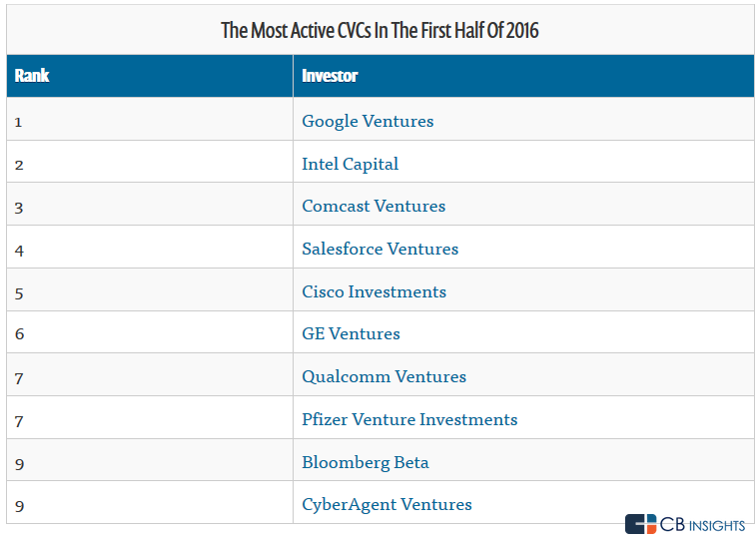The image size is (756, 542).
Task: Open the Bloomberg Beta link
Action: coord(365,462)
